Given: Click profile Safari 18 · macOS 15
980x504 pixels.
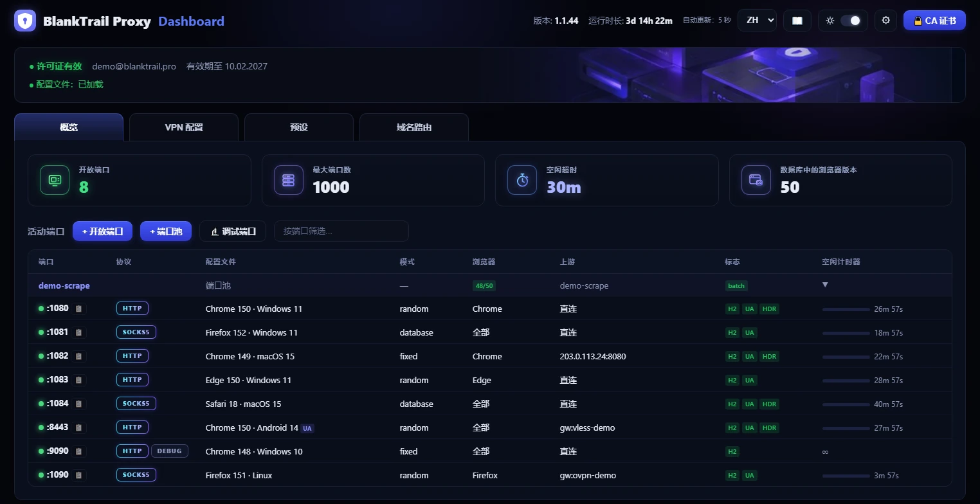Looking at the screenshot, I should 243,404.
